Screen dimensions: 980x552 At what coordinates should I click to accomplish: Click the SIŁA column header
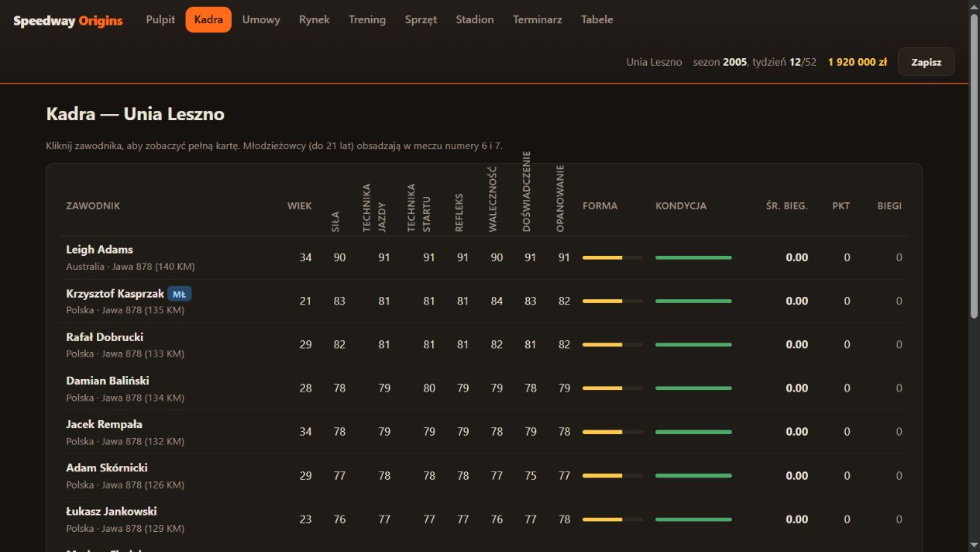coord(335,222)
